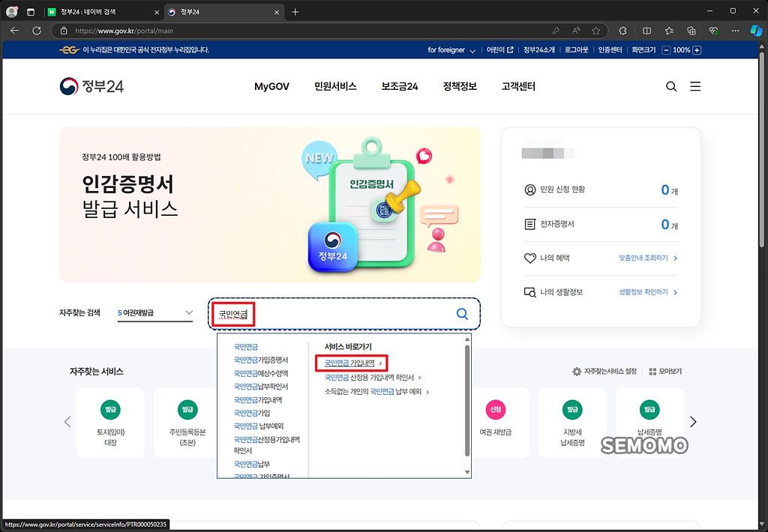Viewport: 768px width, 532px height.
Task: Open a new browser tab
Action: (x=295, y=12)
